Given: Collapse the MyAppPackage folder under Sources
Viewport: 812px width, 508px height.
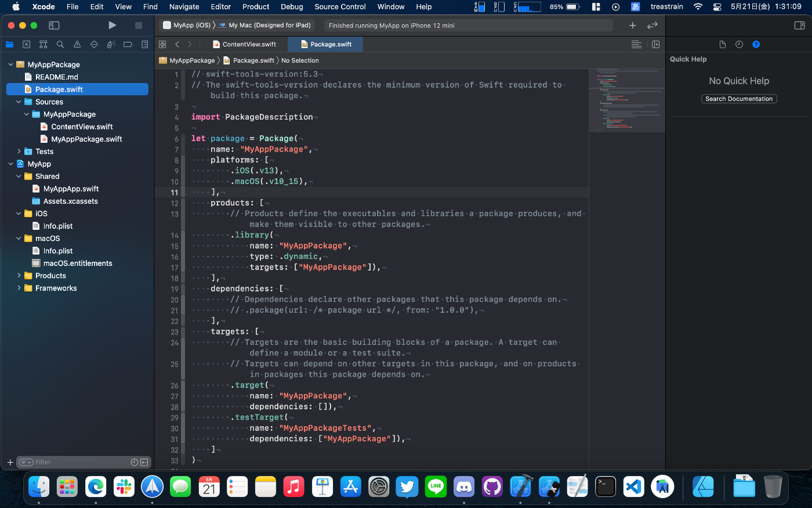Looking at the screenshot, I should [x=27, y=114].
